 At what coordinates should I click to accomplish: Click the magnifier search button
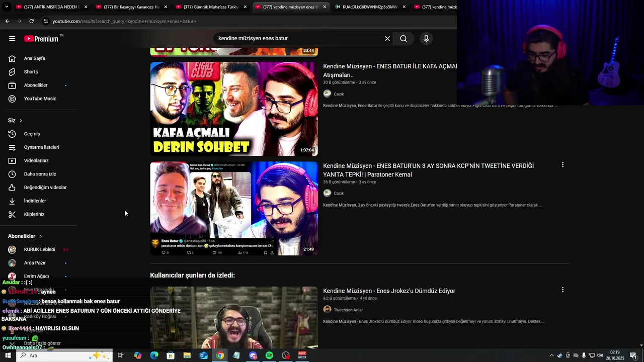(x=404, y=39)
